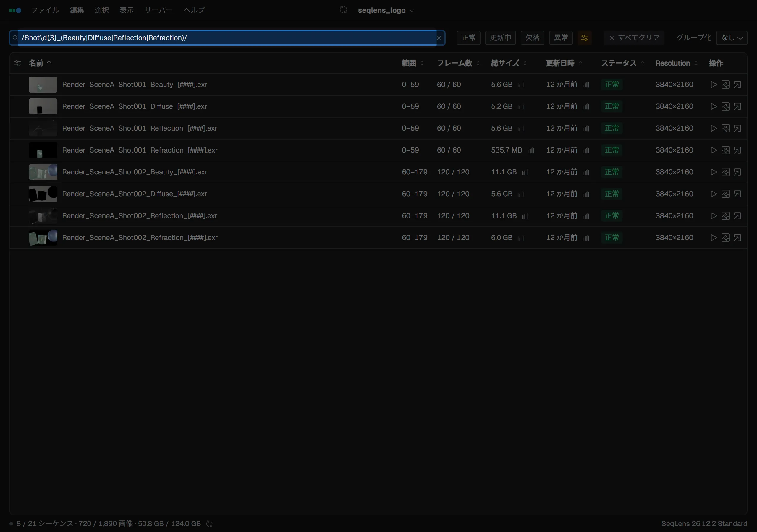Open image viewer for Shot001_Reflection row

point(725,128)
